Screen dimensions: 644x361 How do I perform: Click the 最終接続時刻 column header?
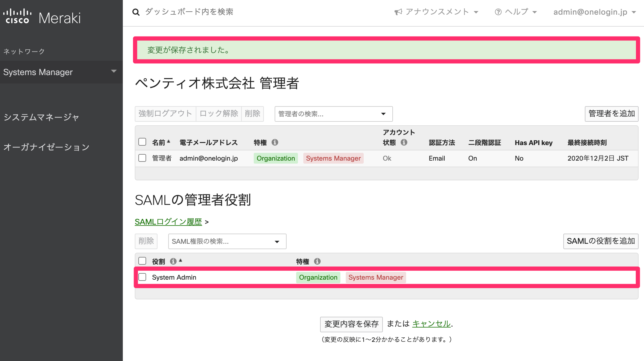pyautogui.click(x=587, y=143)
